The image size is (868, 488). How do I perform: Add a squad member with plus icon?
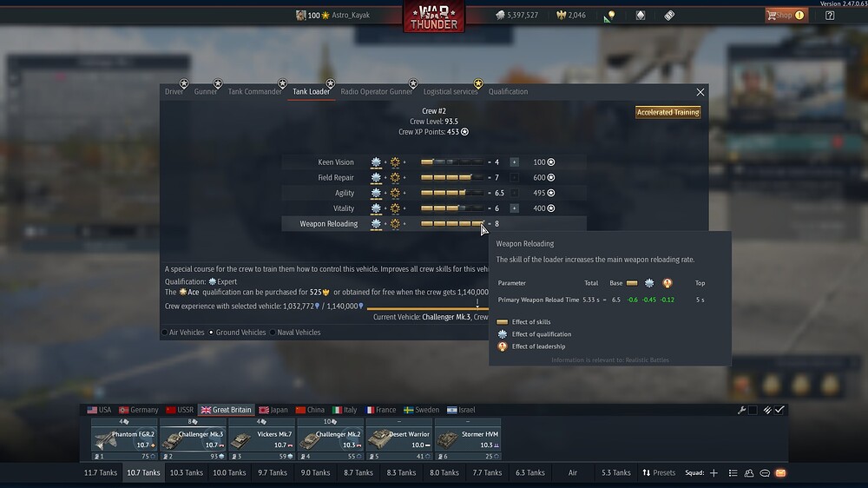click(x=713, y=473)
